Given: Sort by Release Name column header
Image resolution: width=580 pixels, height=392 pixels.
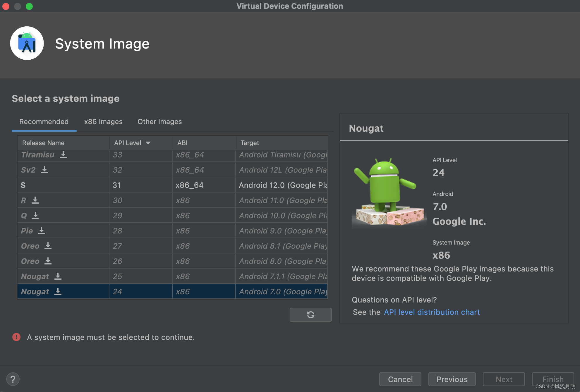Looking at the screenshot, I should [64, 143].
